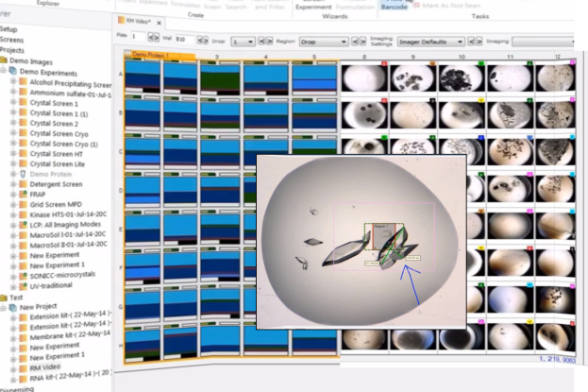
Task: Open the Screens section in Explorer
Action: [11, 40]
